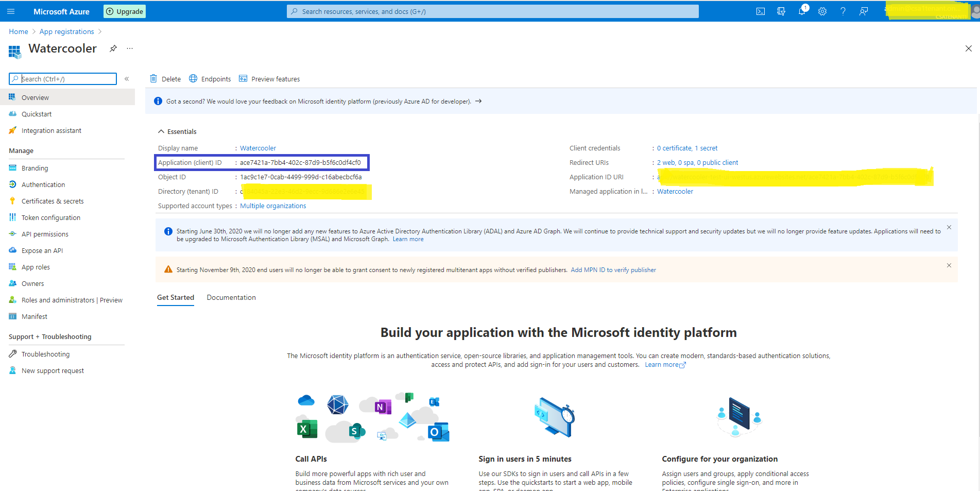Click the Upgrade button

(x=125, y=11)
